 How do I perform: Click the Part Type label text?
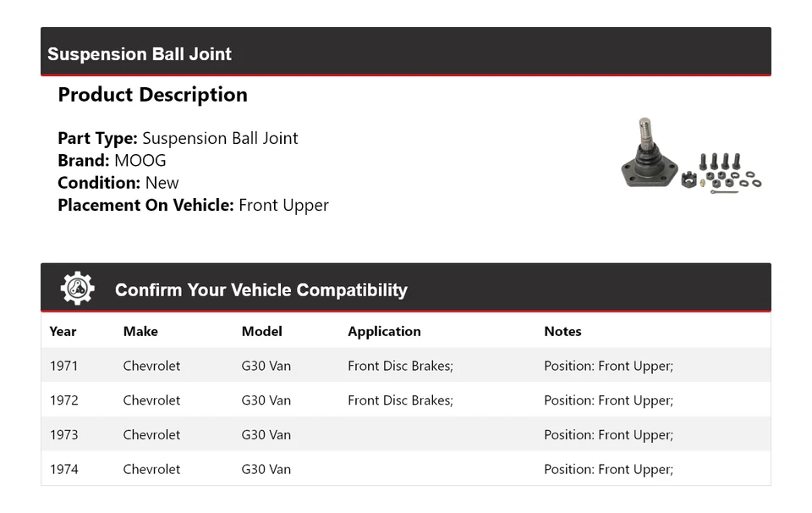(97, 138)
